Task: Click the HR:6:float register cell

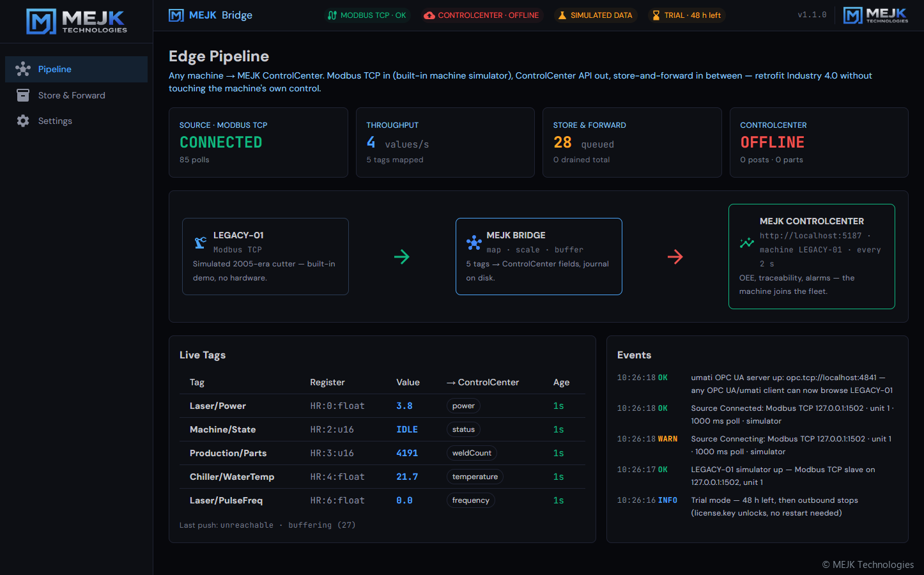Action: [x=337, y=500]
